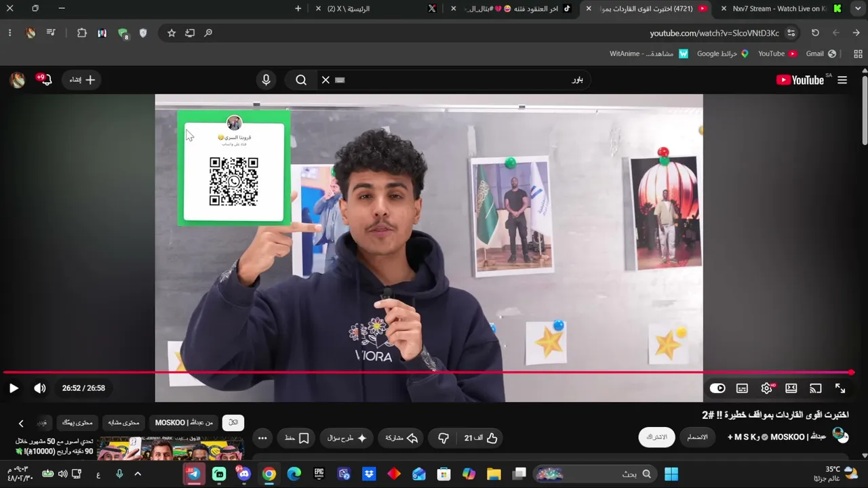Submit the YouTube search magnifier button

pos(301,80)
